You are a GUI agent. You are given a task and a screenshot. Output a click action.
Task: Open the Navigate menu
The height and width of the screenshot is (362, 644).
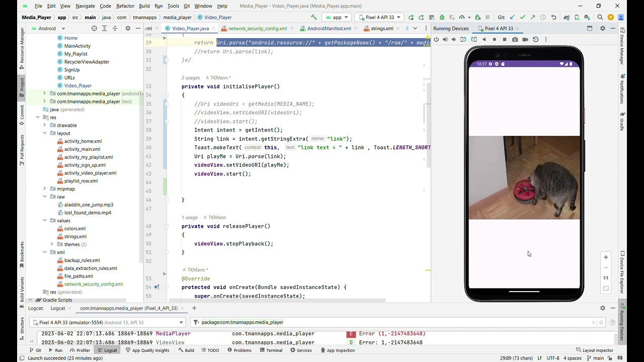click(x=85, y=6)
